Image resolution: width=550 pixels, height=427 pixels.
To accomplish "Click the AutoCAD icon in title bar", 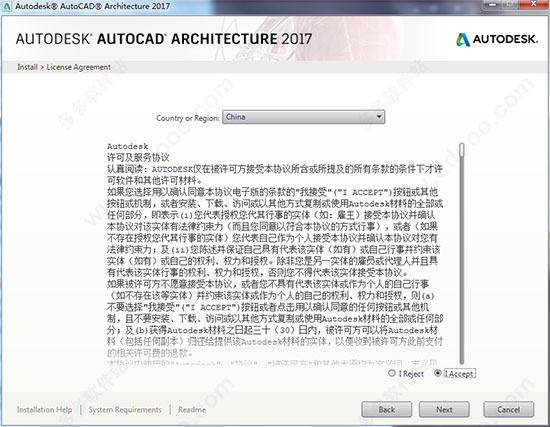I will [7, 6].
